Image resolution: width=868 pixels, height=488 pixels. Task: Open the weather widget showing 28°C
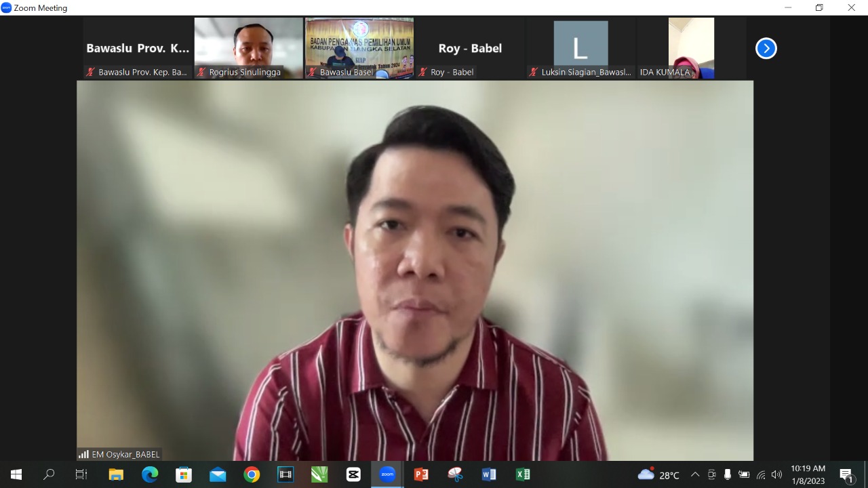pyautogui.click(x=658, y=474)
